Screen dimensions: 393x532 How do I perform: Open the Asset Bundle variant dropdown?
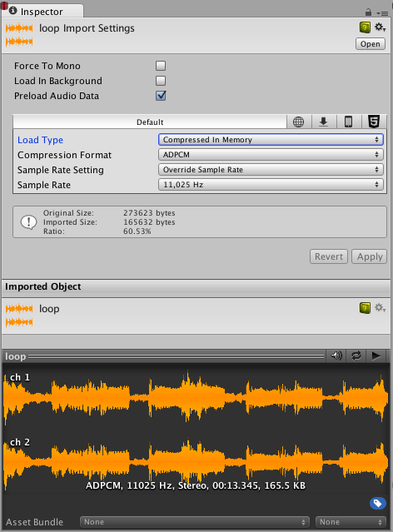coord(351,522)
